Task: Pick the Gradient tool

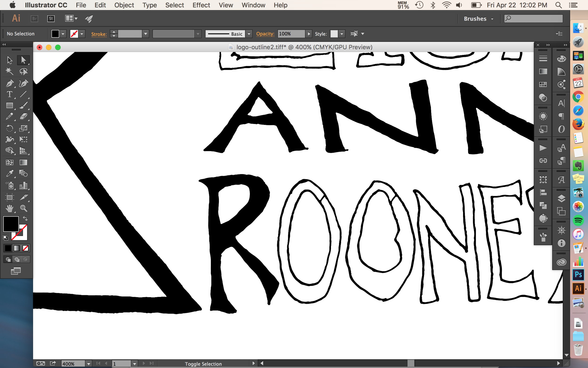Action: pyautogui.click(x=23, y=162)
